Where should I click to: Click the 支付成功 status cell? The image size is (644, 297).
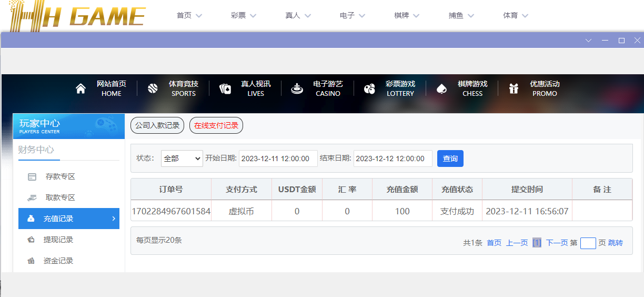[x=457, y=211]
